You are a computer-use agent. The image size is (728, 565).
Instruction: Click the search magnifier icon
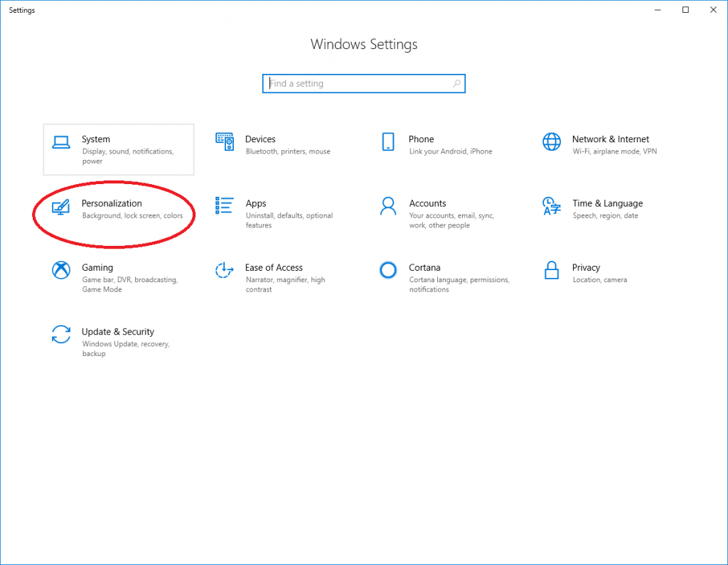[457, 84]
